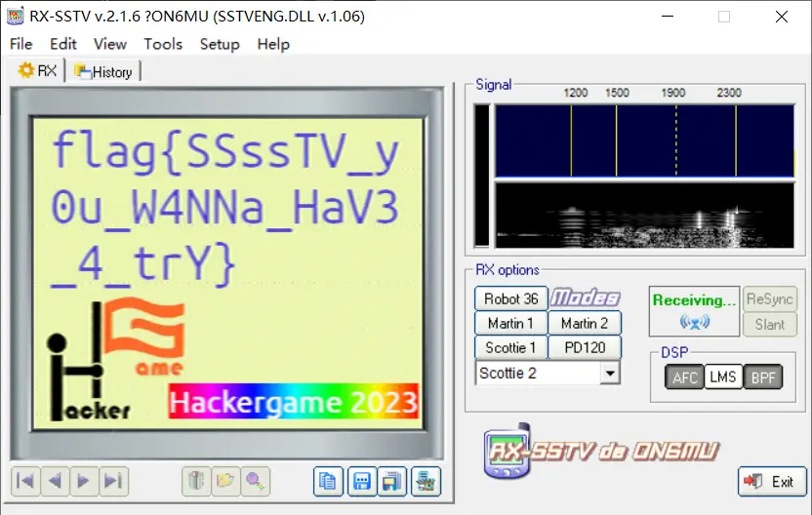The width and height of the screenshot is (812, 515).
Task: Click the greyed-out trash bin delete icon
Action: point(198,480)
